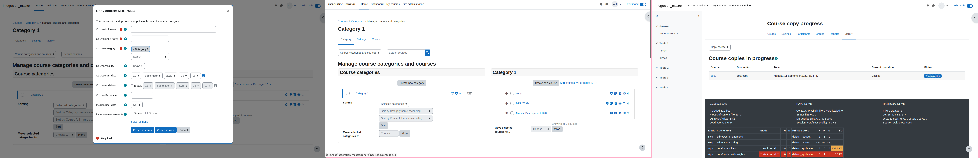Click the Course ID number field
The image size is (980, 158).
pyautogui.click(x=142, y=95)
